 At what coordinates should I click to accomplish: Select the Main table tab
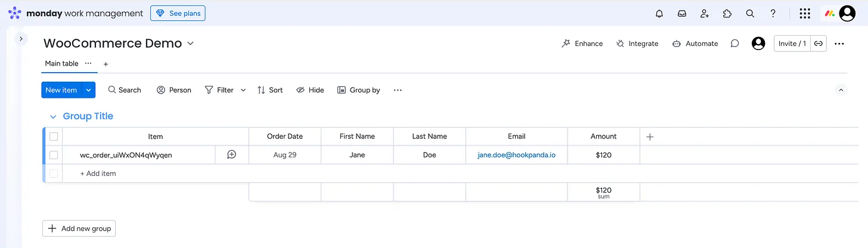click(x=61, y=63)
